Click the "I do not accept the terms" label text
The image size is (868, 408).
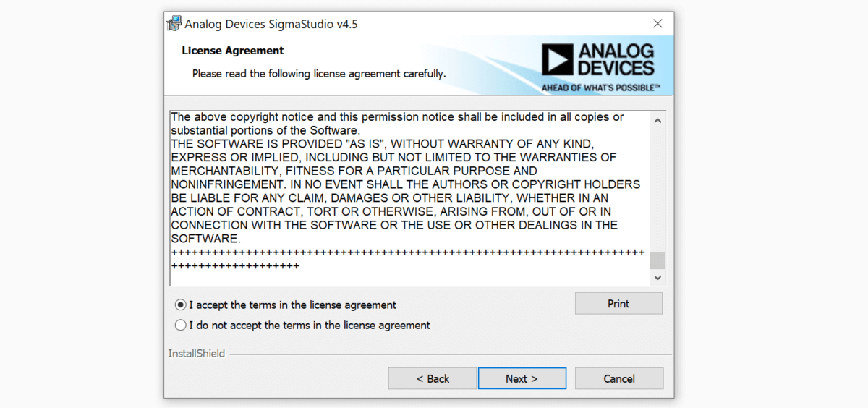tap(310, 326)
